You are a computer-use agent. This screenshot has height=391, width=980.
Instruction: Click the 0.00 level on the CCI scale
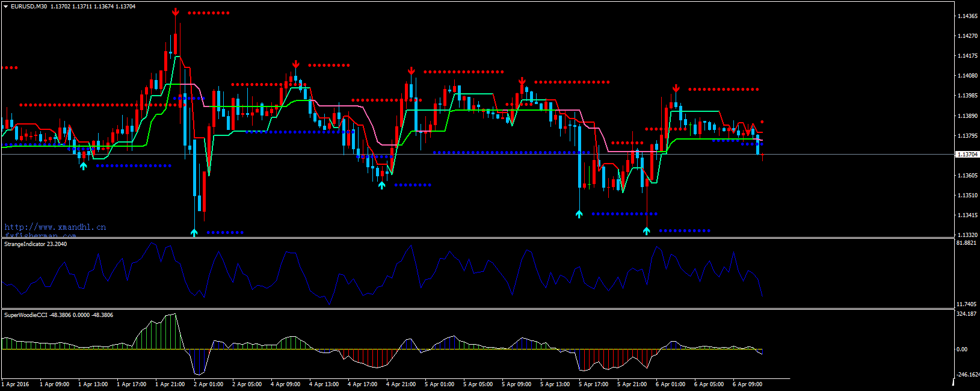click(x=962, y=349)
